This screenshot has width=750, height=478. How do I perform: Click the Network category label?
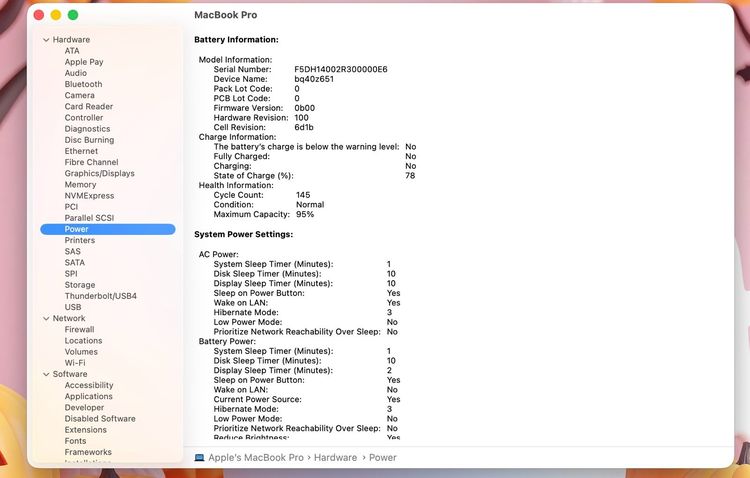pyautogui.click(x=69, y=318)
